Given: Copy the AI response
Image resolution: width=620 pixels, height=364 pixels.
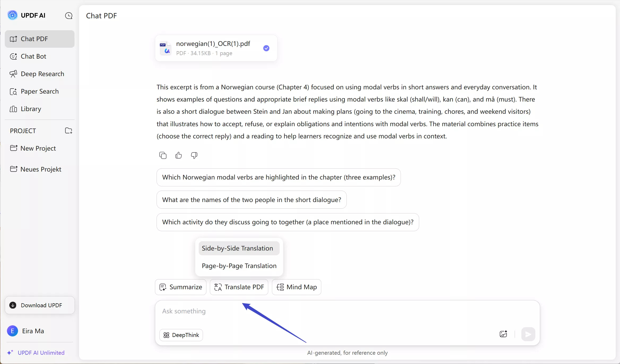Looking at the screenshot, I should tap(163, 155).
